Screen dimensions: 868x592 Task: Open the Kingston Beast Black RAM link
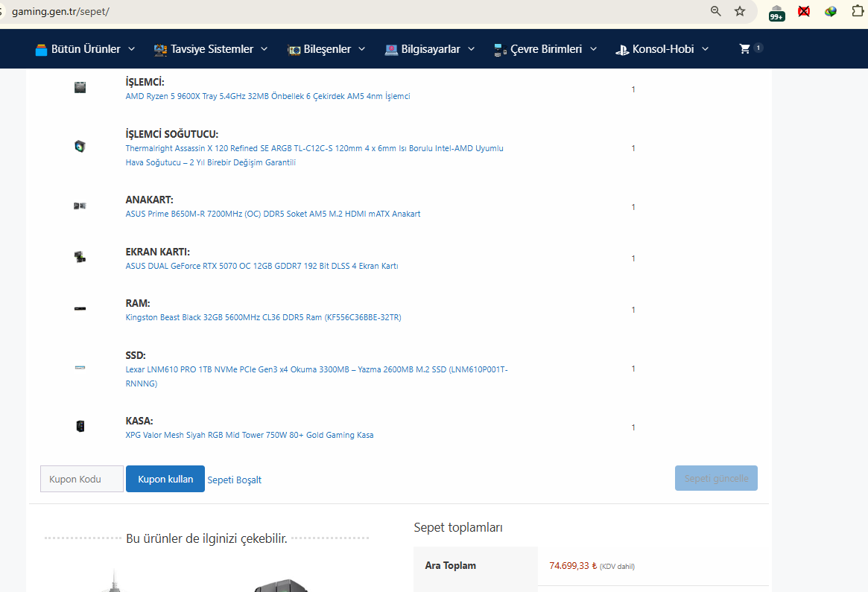(263, 317)
